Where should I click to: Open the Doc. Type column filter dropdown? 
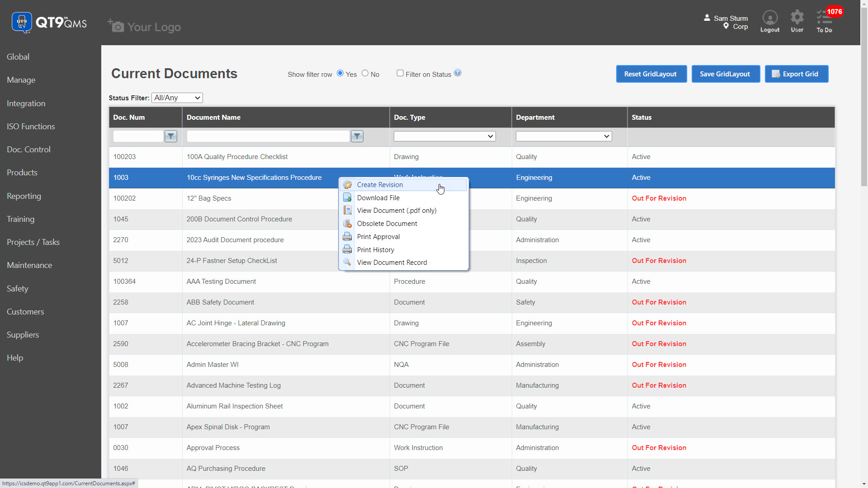[444, 136]
